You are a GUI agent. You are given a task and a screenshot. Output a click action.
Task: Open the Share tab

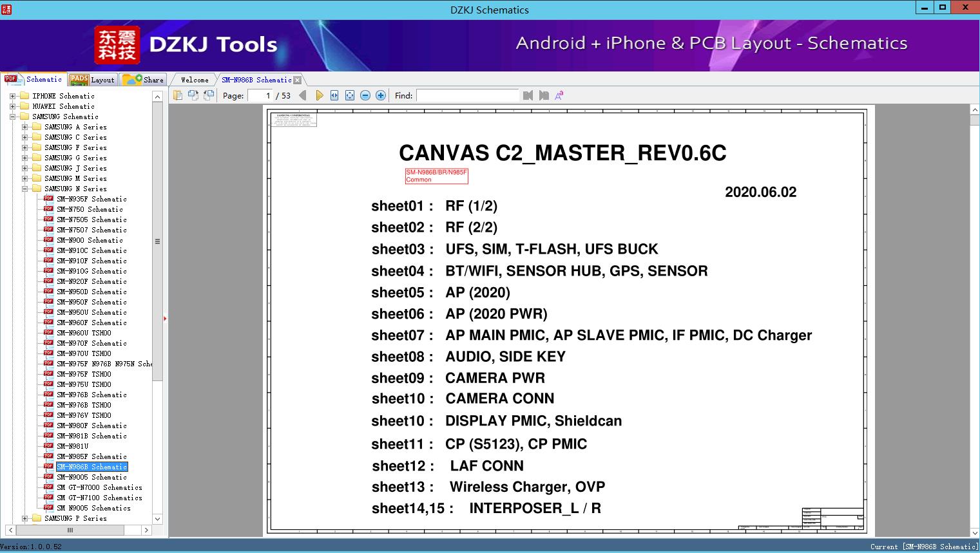click(144, 80)
